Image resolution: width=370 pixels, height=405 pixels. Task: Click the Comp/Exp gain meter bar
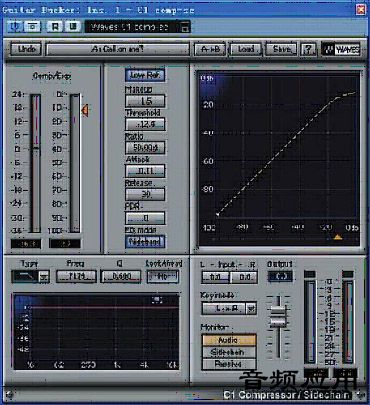click(36, 163)
